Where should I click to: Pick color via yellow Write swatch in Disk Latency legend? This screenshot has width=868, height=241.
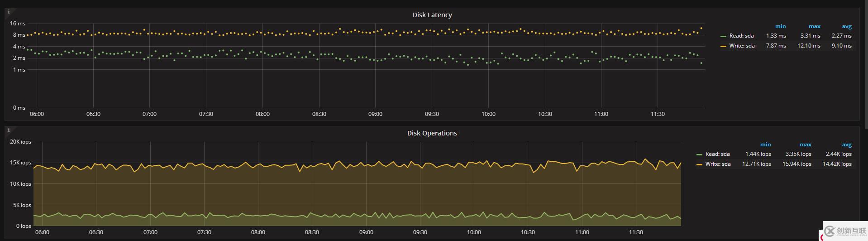click(723, 46)
